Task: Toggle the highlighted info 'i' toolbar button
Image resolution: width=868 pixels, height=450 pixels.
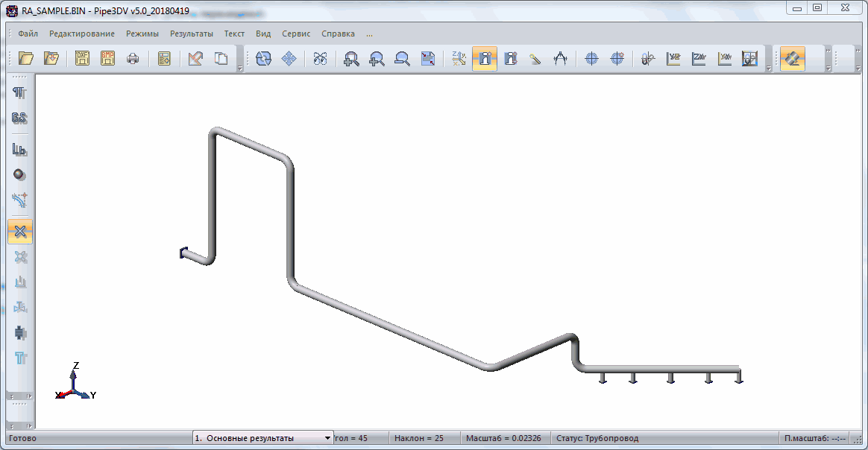Action: click(x=485, y=59)
